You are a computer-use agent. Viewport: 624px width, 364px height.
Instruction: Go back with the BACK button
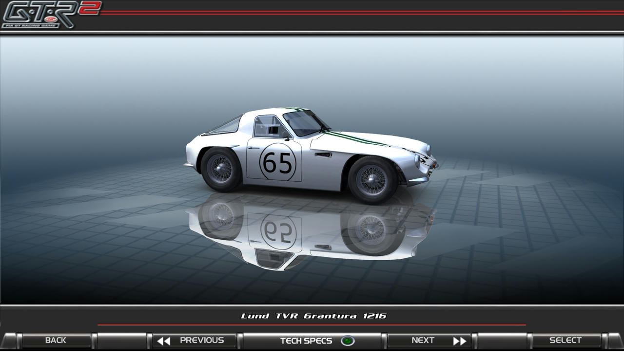[x=56, y=341]
